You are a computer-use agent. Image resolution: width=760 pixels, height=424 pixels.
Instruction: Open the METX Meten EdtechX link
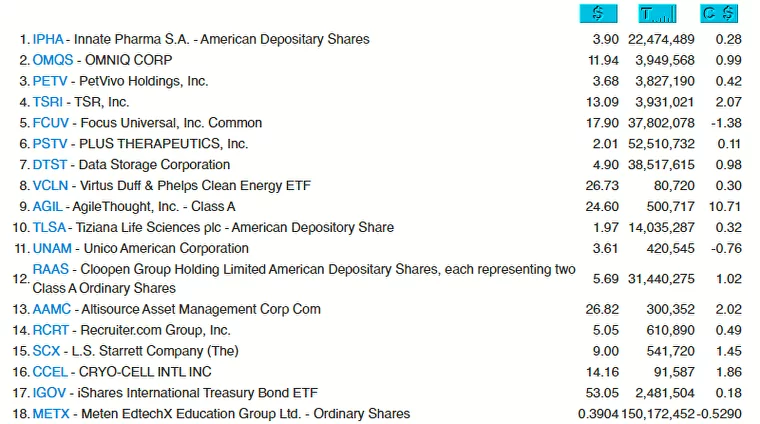[51, 414]
